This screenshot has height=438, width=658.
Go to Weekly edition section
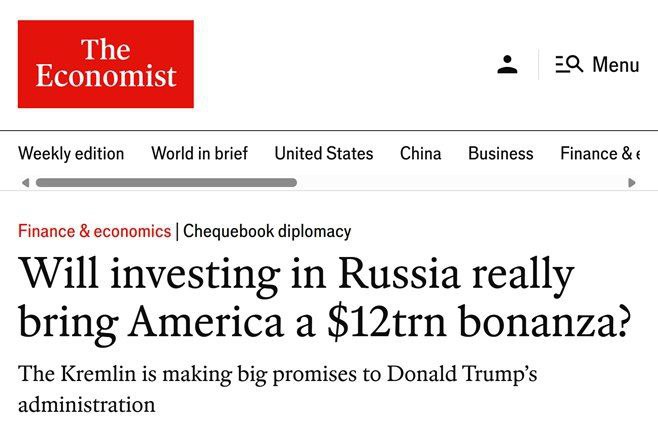pos(71,153)
